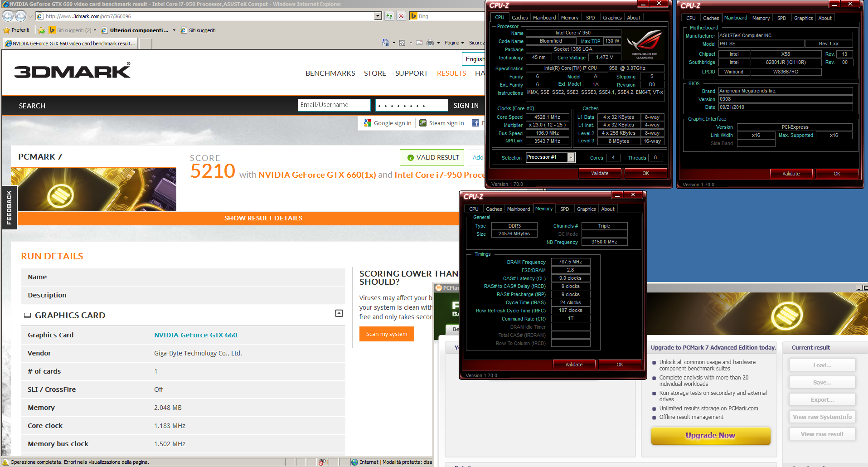Click Scan my system button
This screenshot has height=467, width=868.
tap(387, 334)
